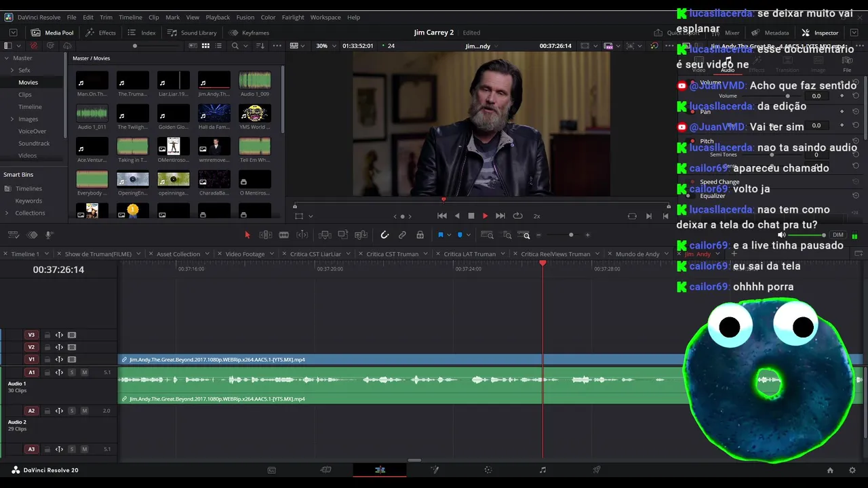Toggle loop playback icon
This screenshot has height=488, width=868.
pyautogui.click(x=517, y=216)
